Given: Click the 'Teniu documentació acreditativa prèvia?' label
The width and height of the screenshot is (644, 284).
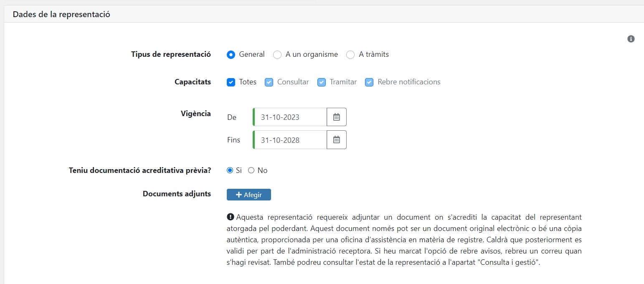Looking at the screenshot, I should 140,170.
